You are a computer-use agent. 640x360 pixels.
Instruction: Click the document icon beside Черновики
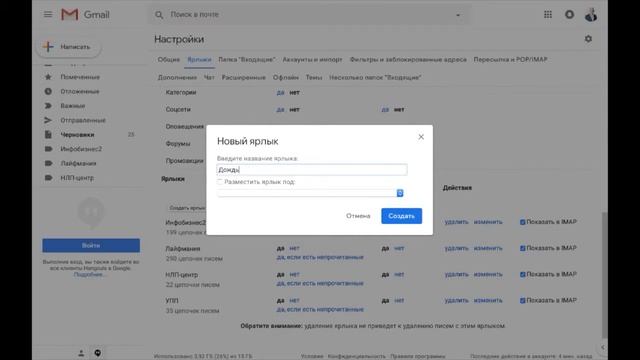[48, 134]
